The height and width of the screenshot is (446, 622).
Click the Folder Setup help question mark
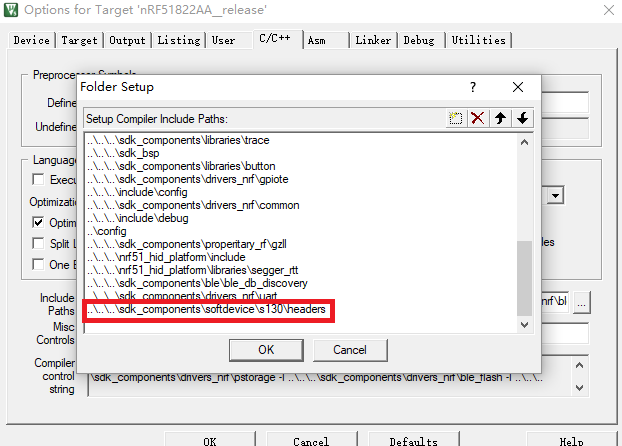click(x=473, y=87)
